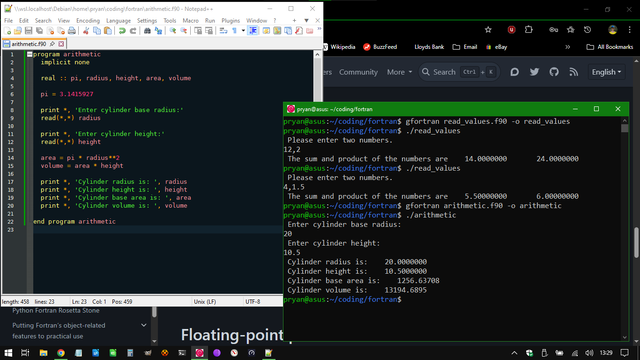This screenshot has height=360, width=640.
Task: Collapse 'Putting Fortran's object-related' sidebar chevron
Action: click(144, 325)
